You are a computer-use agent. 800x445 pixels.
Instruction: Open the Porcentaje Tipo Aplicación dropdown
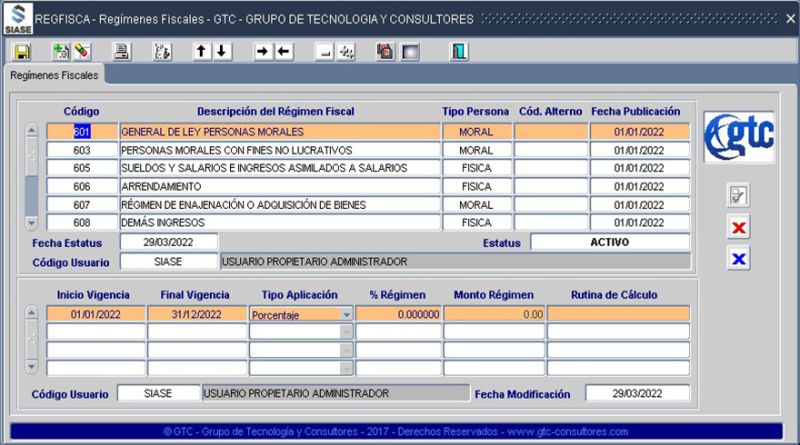tap(346, 314)
